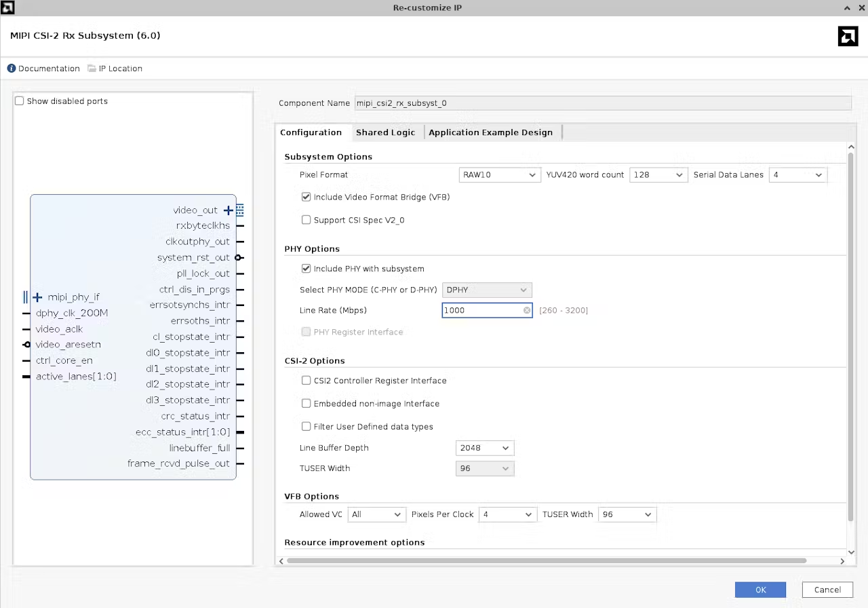Select the ctrl_core_en port label

64,360
